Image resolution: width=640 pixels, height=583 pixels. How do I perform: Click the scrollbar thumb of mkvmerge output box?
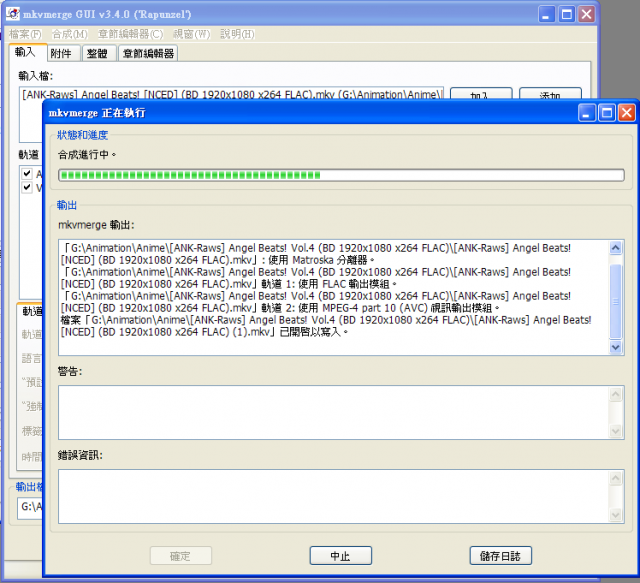(x=616, y=302)
